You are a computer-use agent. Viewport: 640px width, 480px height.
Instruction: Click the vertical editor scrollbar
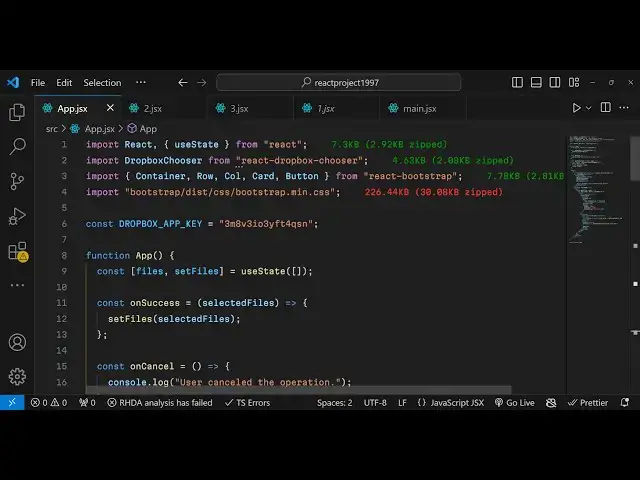(x=635, y=158)
